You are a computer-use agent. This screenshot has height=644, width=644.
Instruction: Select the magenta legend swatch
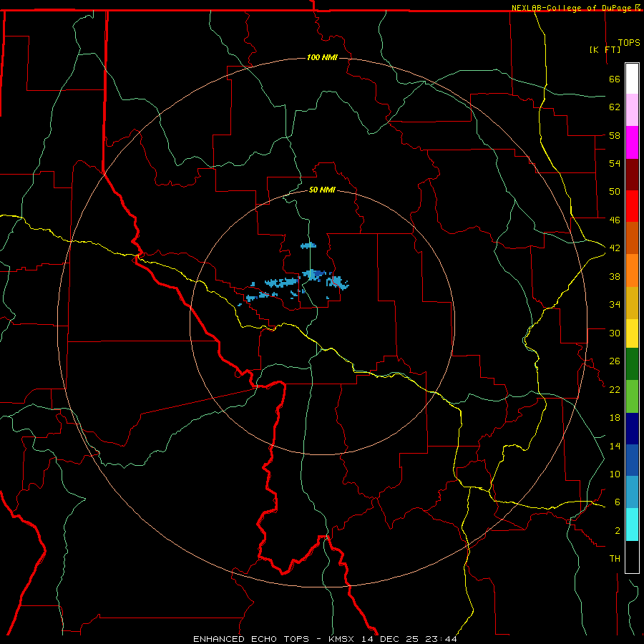coord(632,142)
